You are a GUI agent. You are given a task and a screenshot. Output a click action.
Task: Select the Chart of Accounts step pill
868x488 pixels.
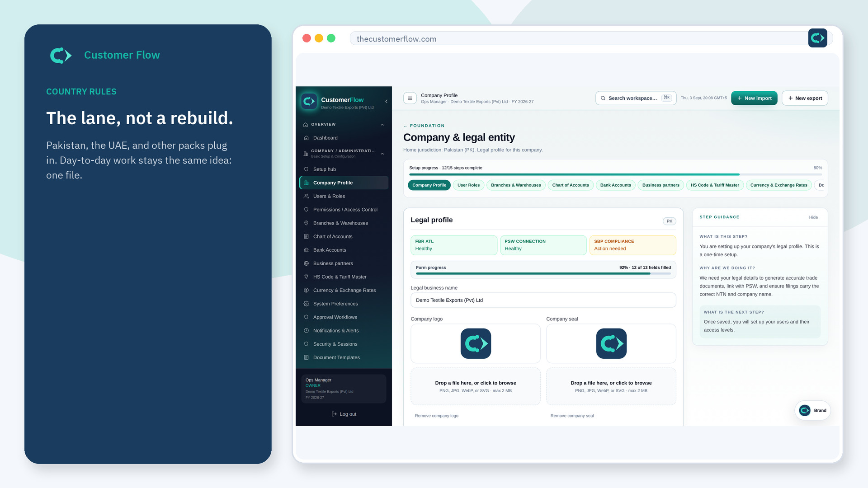click(x=571, y=185)
